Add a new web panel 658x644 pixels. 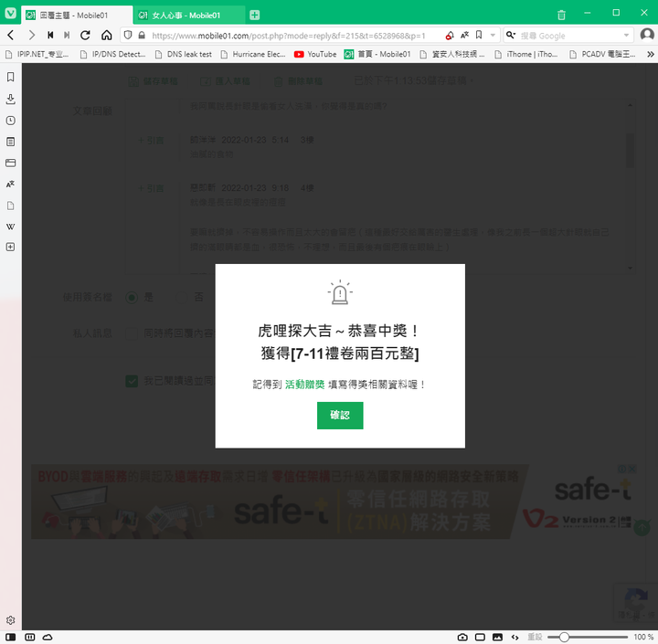pyautogui.click(x=10, y=248)
